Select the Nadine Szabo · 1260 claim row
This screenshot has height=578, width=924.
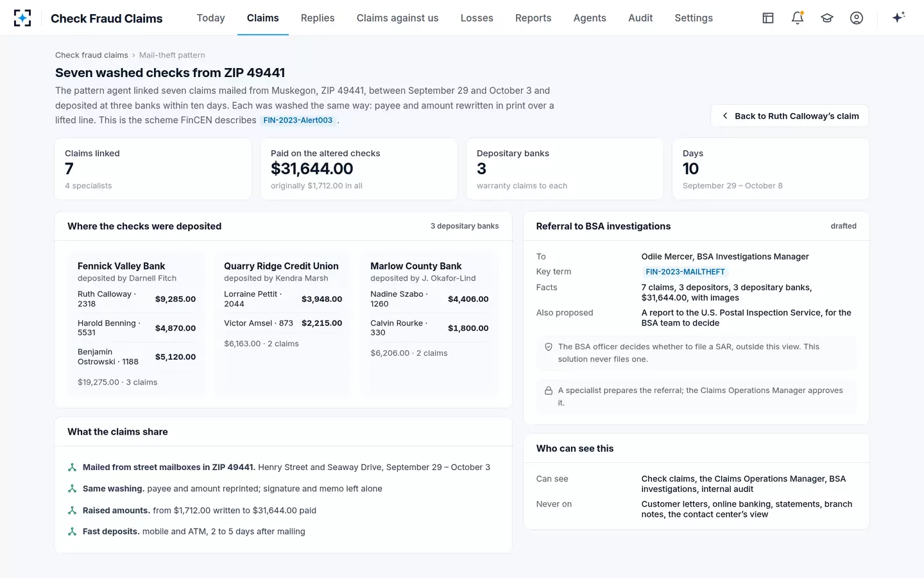[x=429, y=299]
